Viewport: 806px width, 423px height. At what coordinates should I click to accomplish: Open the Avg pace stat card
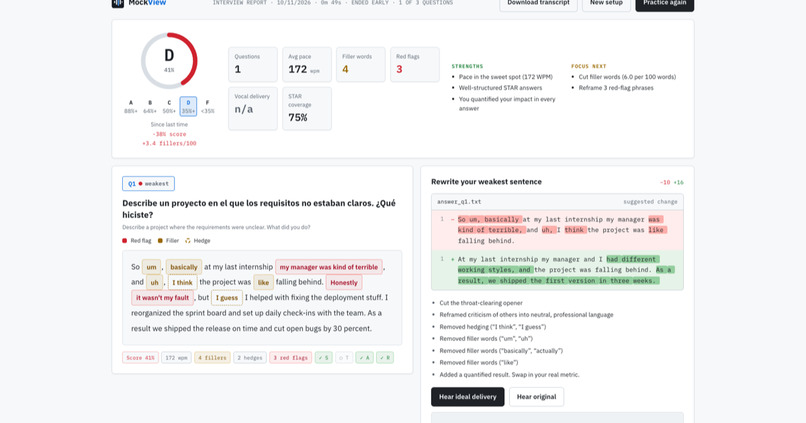tap(307, 64)
